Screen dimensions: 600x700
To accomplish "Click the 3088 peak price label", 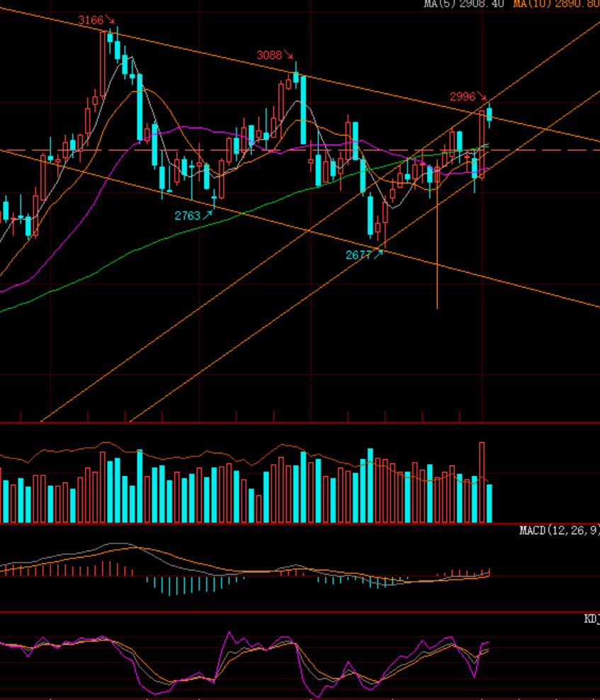I will point(269,55).
